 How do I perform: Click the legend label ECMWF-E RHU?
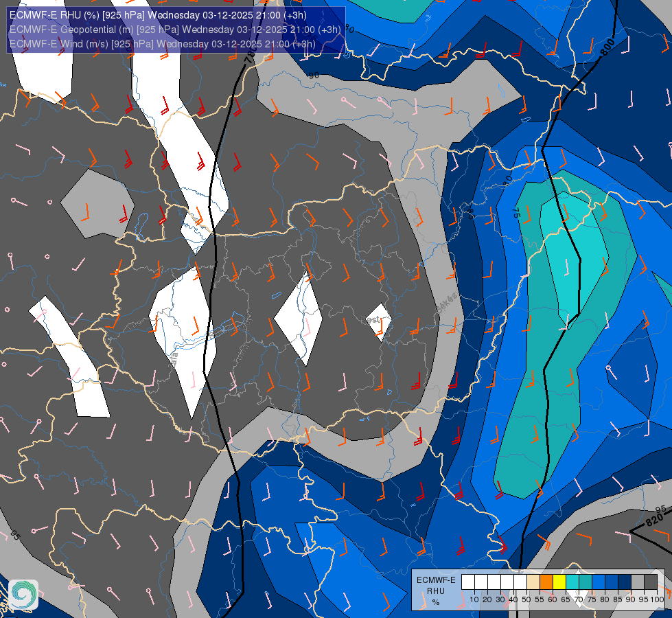(436, 586)
